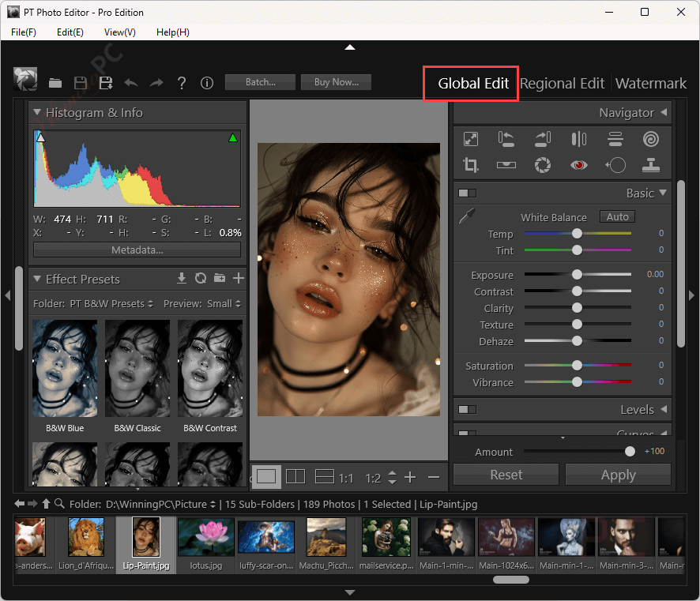Zoom in with the plus icon below preview
The image size is (700, 601).
coord(410,478)
